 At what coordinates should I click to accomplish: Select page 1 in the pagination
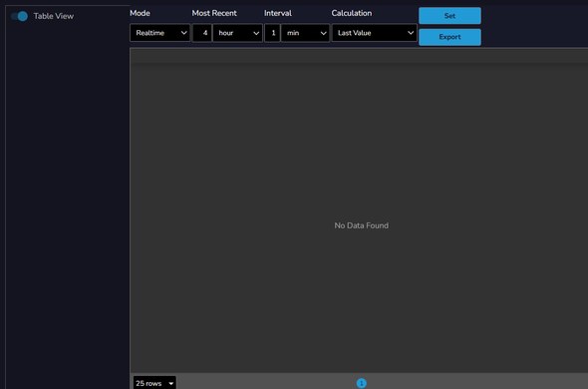point(361,383)
